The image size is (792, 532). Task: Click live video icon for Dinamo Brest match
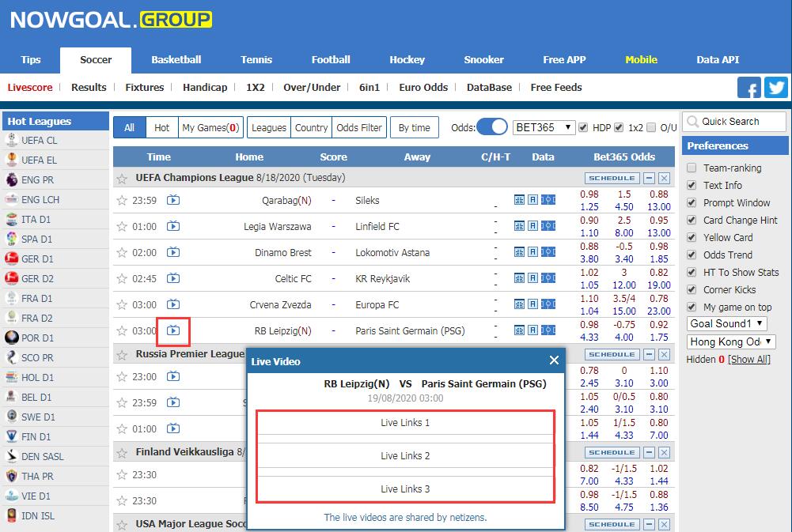173,252
